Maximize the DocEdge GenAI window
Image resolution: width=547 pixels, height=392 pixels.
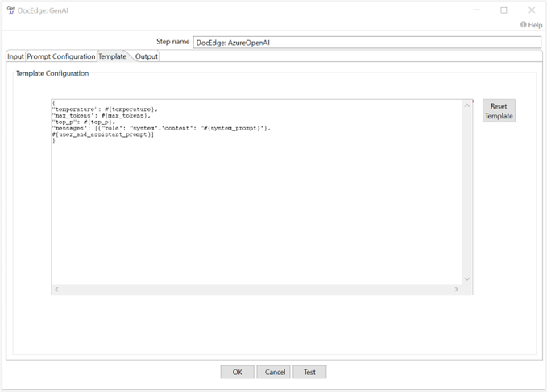coord(503,10)
